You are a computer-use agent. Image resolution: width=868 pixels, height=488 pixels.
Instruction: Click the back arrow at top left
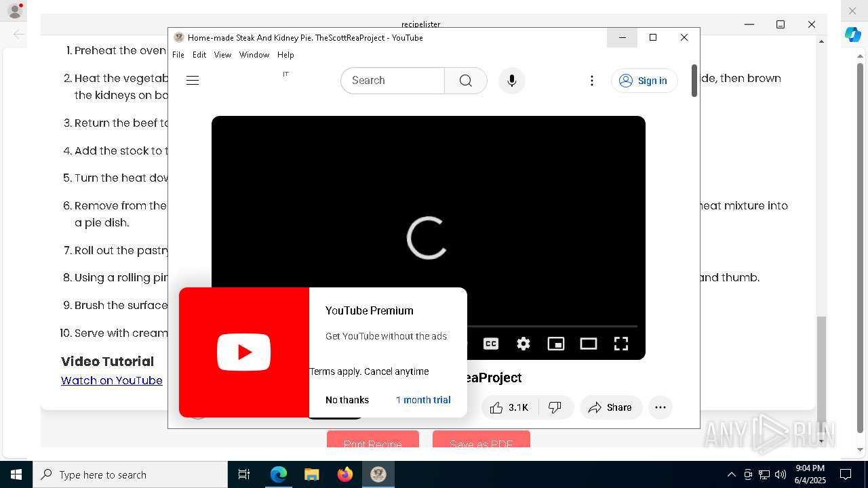click(19, 34)
